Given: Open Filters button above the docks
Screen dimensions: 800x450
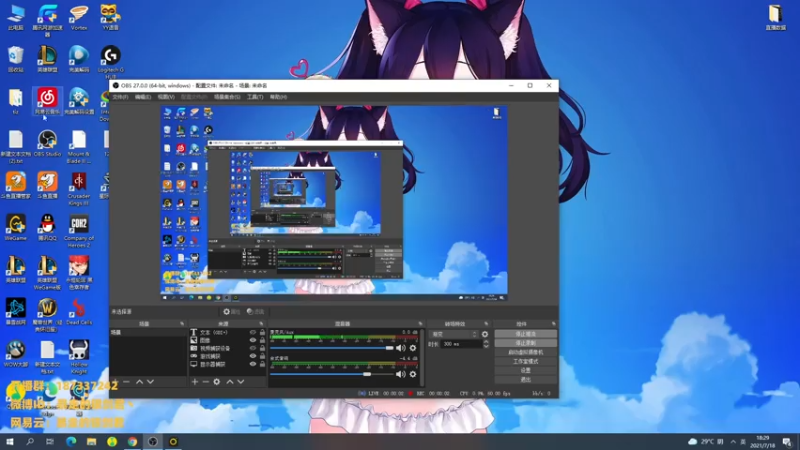Looking at the screenshot, I should coord(256,311).
